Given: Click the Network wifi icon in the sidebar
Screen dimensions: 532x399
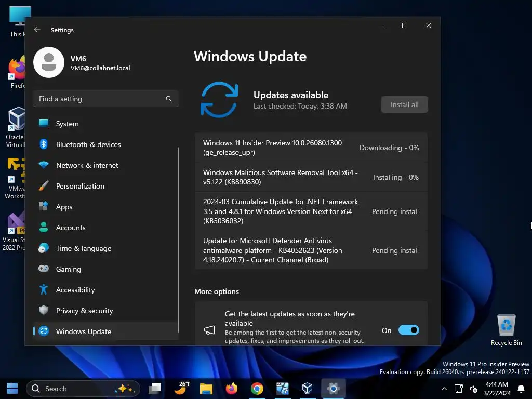Looking at the screenshot, I should click(x=44, y=165).
